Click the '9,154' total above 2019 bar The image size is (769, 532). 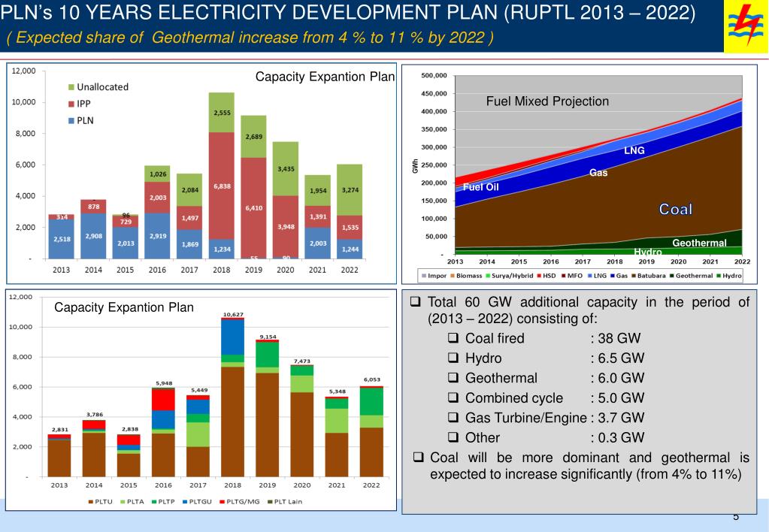(x=268, y=337)
